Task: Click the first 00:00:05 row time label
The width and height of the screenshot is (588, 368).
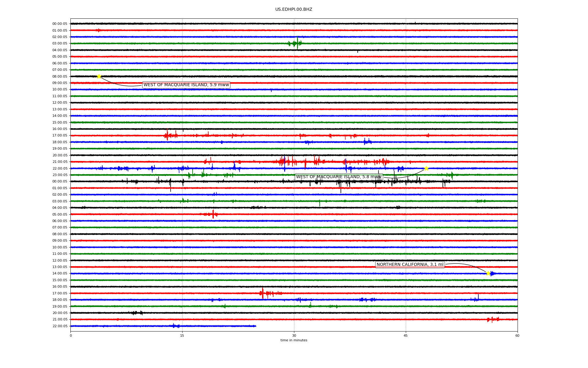Action: point(60,24)
